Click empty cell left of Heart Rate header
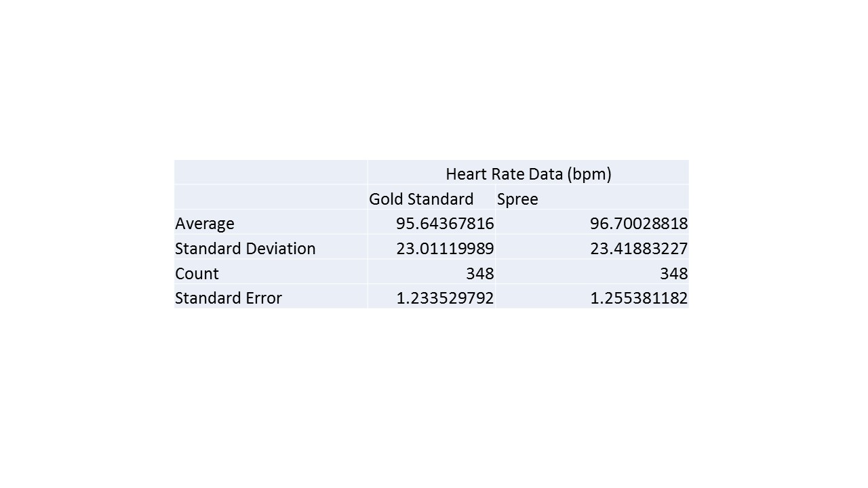Image resolution: width=868 pixels, height=488 pixels. (x=271, y=173)
